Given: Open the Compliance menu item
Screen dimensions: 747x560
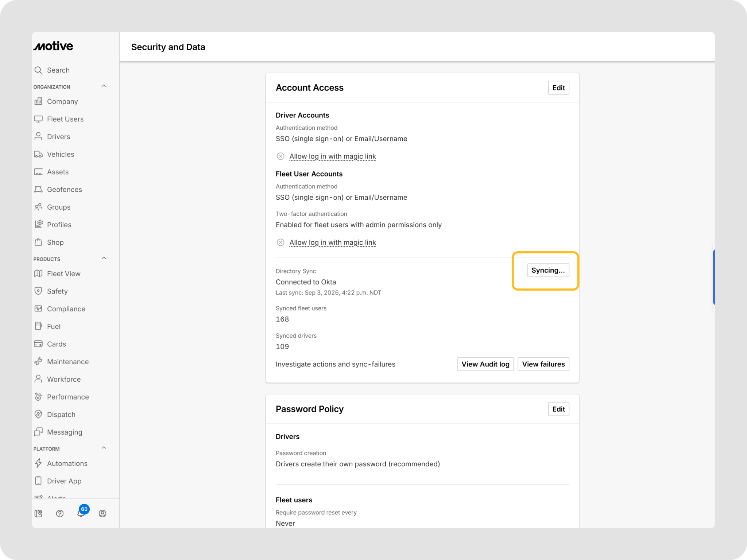Looking at the screenshot, I should coord(66,309).
